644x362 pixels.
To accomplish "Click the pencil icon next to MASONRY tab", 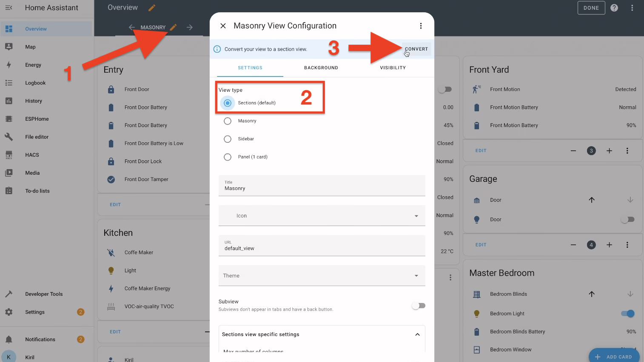I will (x=173, y=27).
